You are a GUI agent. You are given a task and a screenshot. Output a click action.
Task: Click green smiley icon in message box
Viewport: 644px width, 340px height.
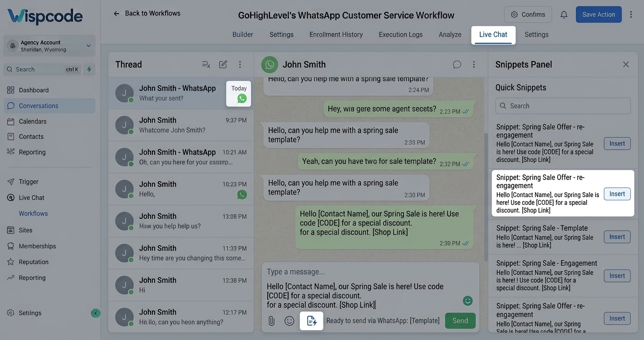(x=468, y=301)
